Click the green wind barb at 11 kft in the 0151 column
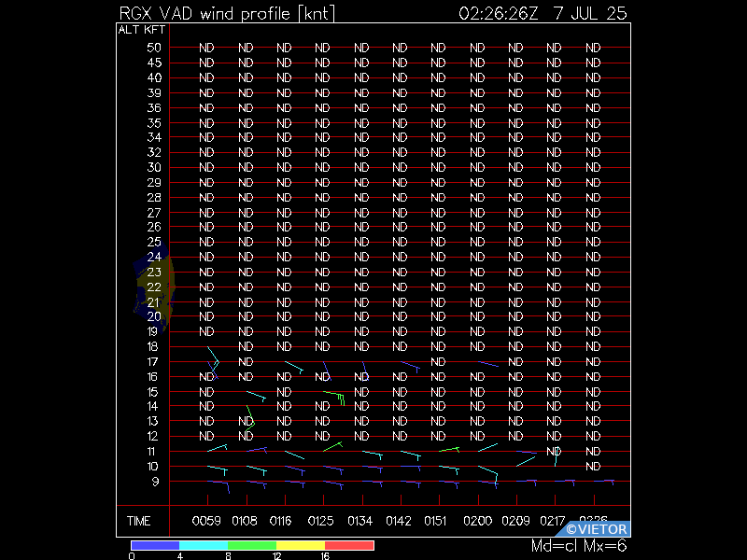The height and width of the screenshot is (560, 747). pyautogui.click(x=449, y=450)
